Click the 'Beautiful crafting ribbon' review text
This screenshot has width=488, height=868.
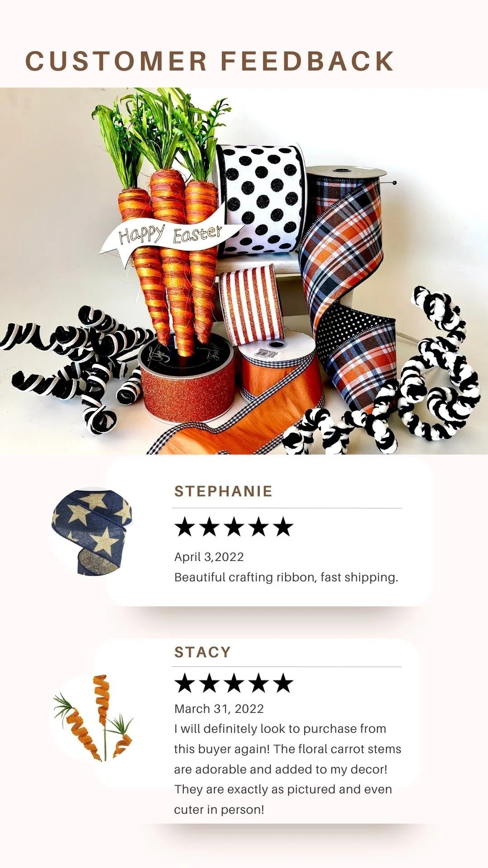click(x=286, y=577)
